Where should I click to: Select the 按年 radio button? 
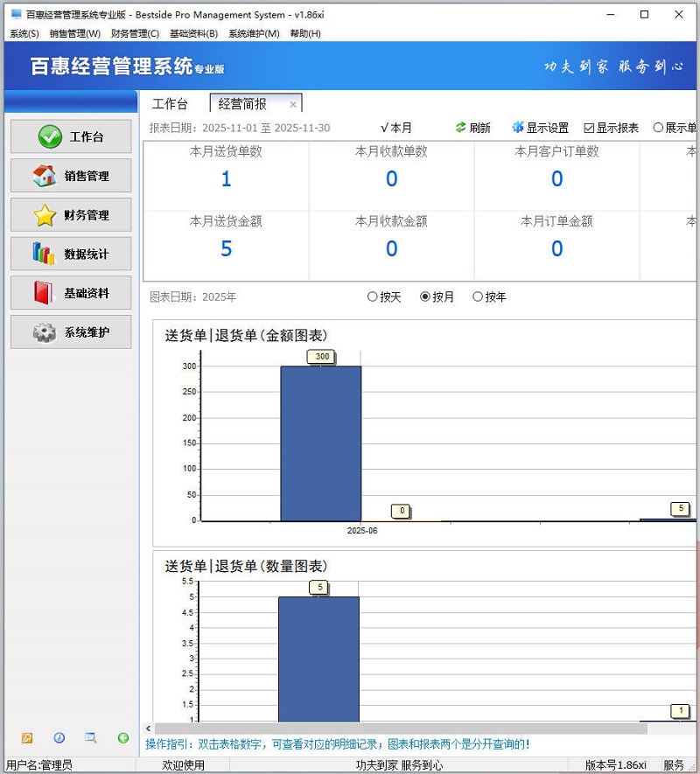coord(478,296)
